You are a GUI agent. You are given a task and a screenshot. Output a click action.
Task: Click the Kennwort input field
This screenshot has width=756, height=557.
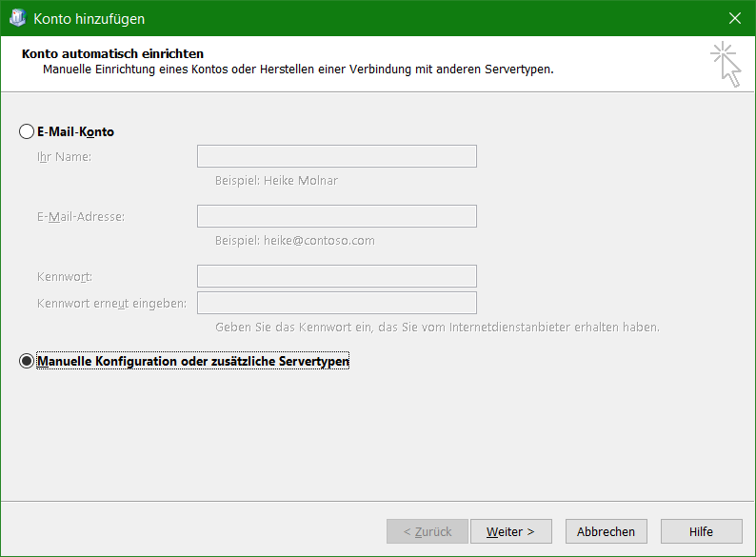coord(336,276)
